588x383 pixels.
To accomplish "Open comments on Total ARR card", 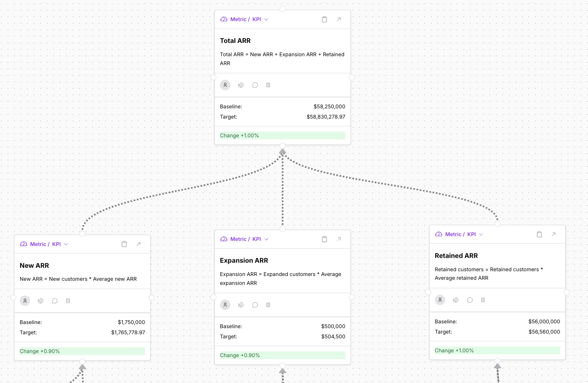I will pos(255,85).
